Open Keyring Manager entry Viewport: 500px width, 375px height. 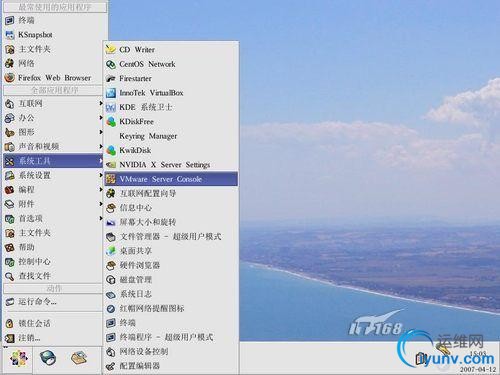[x=171, y=136]
